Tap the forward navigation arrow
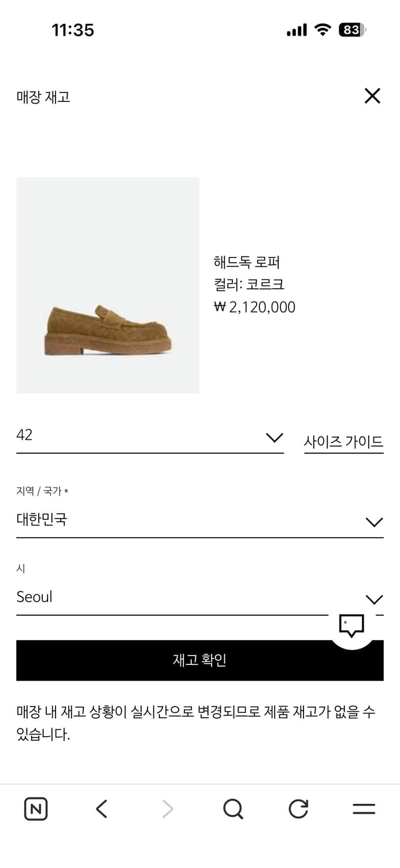The width and height of the screenshot is (400, 868). coord(166,808)
